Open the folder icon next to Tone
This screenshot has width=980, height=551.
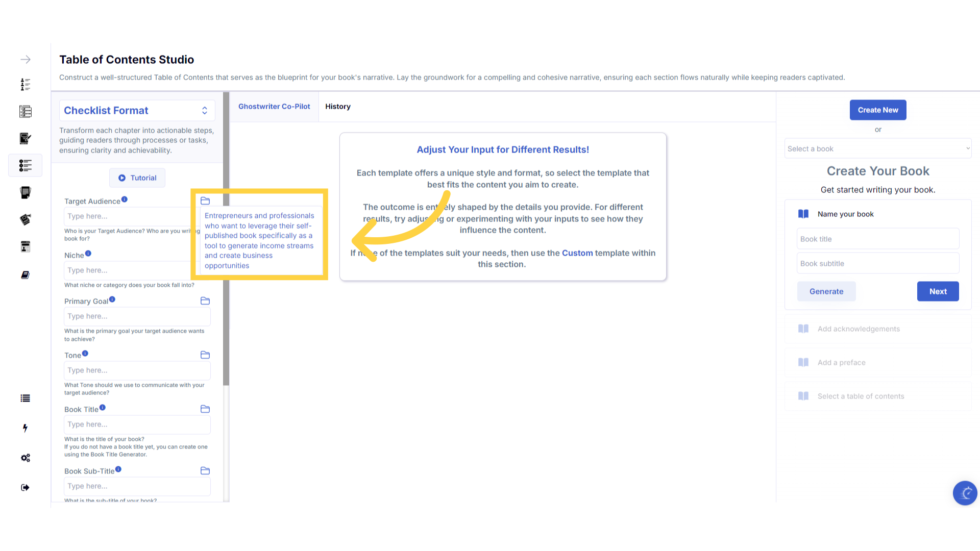coord(205,355)
